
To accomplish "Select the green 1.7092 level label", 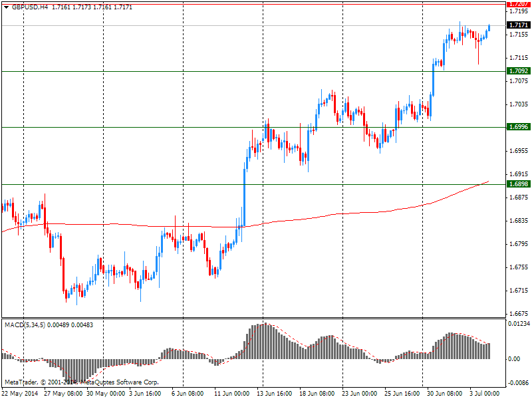I will click(519, 71).
